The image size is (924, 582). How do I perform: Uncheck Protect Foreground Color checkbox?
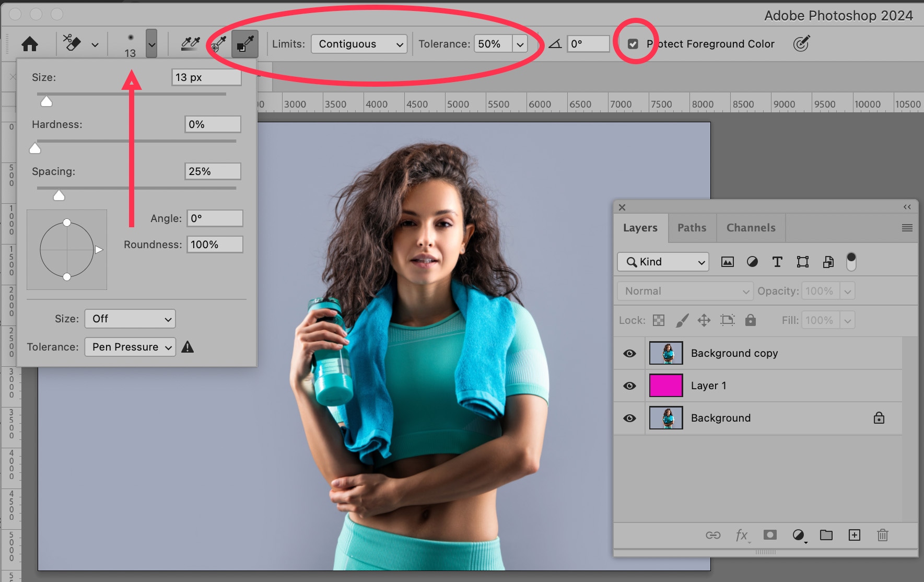pyautogui.click(x=633, y=44)
